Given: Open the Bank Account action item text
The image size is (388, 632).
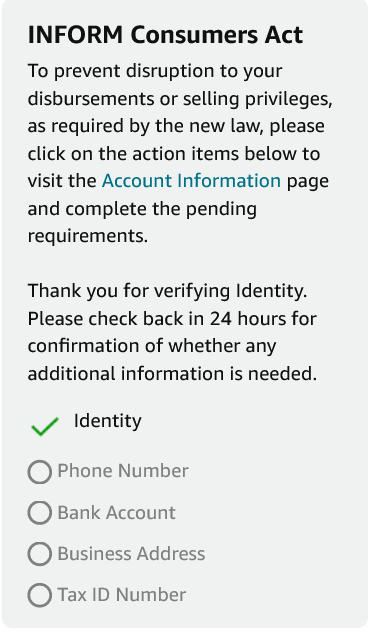Looking at the screenshot, I should pyautogui.click(x=116, y=513).
